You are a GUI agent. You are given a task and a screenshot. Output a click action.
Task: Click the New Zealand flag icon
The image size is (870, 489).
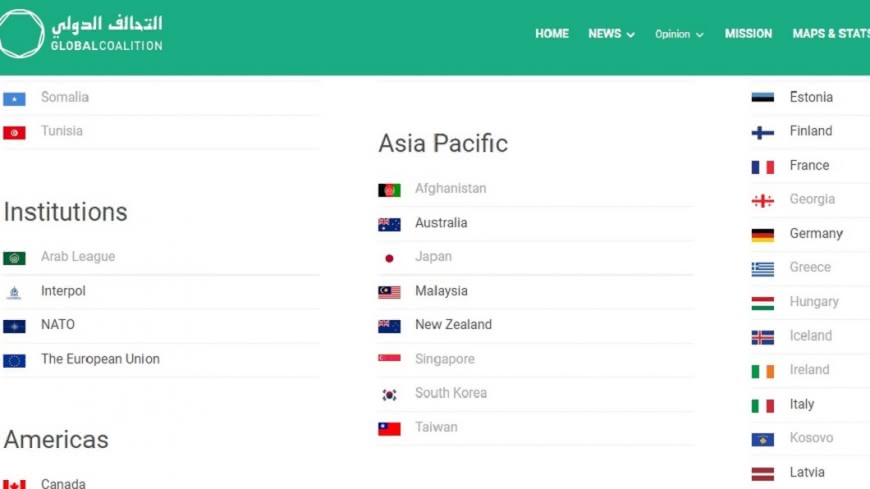[x=390, y=326]
